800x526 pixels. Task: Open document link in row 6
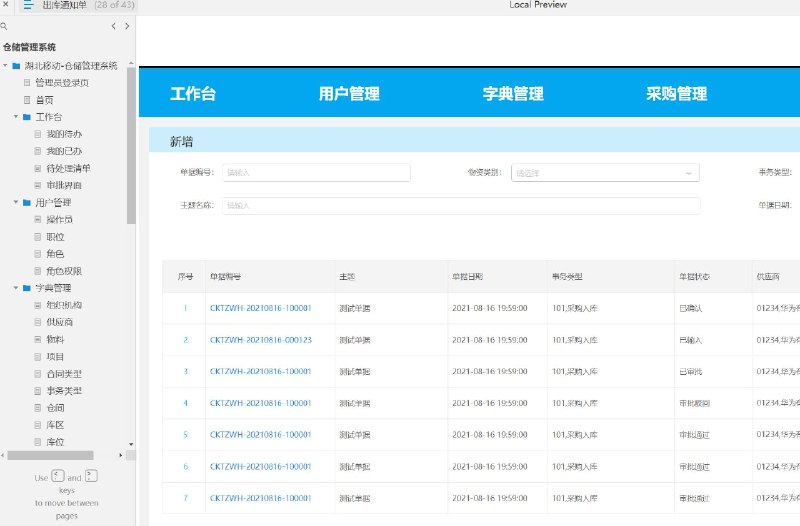[261, 466]
